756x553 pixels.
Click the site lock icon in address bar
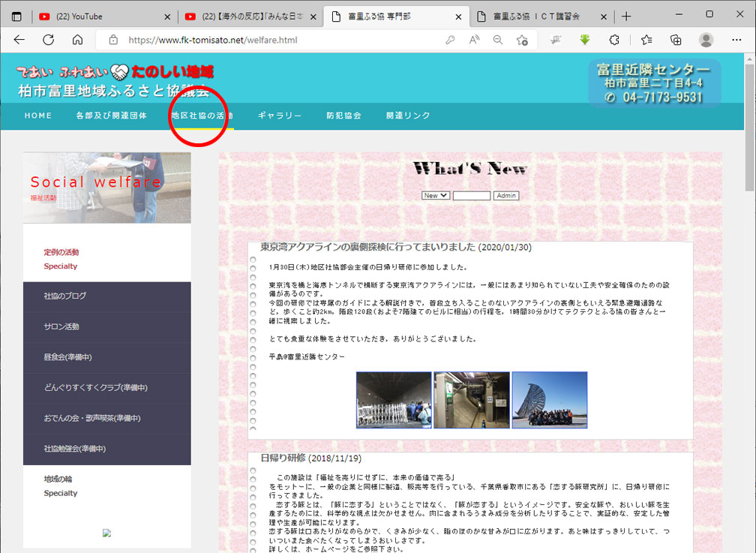pyautogui.click(x=112, y=40)
